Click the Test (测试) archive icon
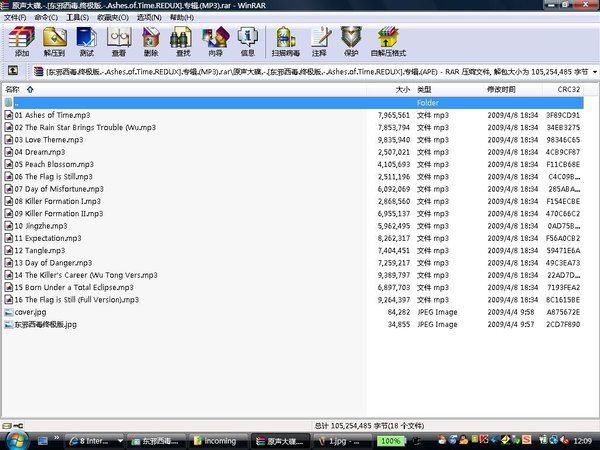This screenshot has width=600, height=450. pos(86,41)
